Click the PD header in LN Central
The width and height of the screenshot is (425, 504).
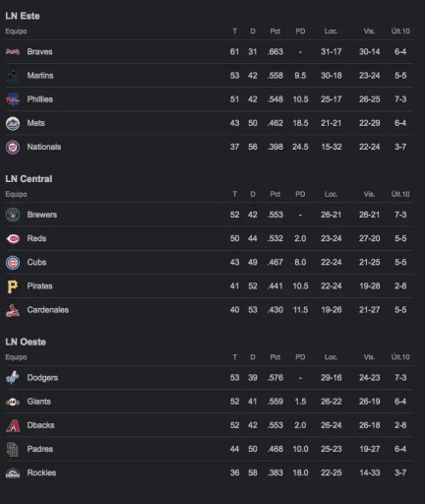(x=300, y=194)
